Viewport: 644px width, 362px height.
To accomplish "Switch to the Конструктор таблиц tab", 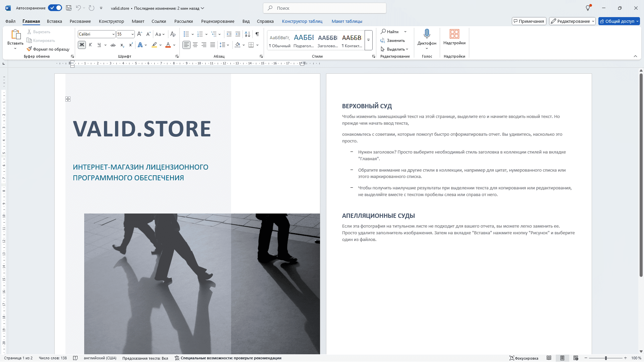I will [x=302, y=21].
